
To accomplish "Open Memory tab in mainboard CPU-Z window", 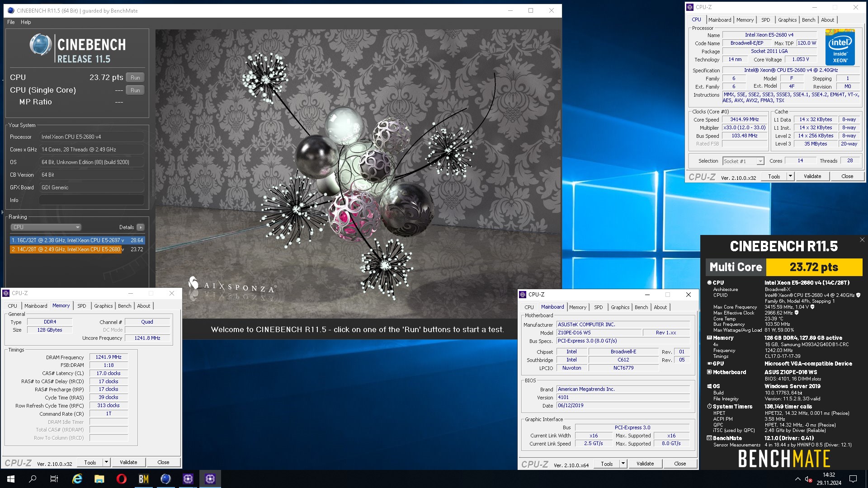I will pos(578,307).
